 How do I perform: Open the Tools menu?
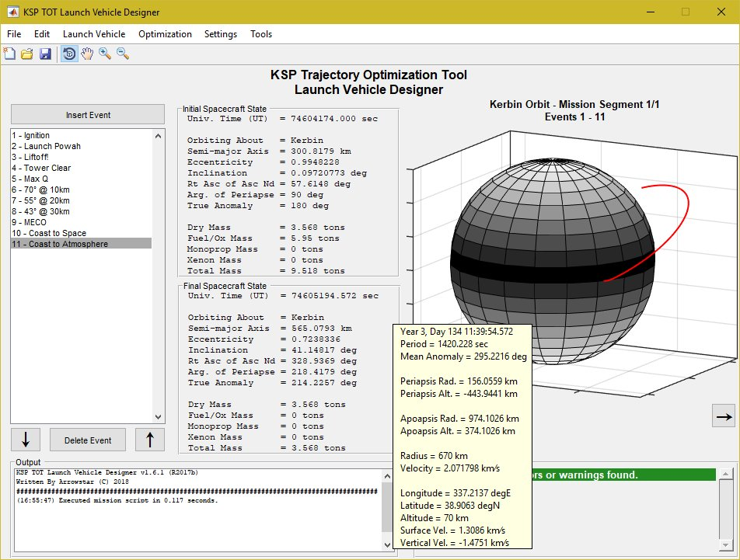[261, 34]
